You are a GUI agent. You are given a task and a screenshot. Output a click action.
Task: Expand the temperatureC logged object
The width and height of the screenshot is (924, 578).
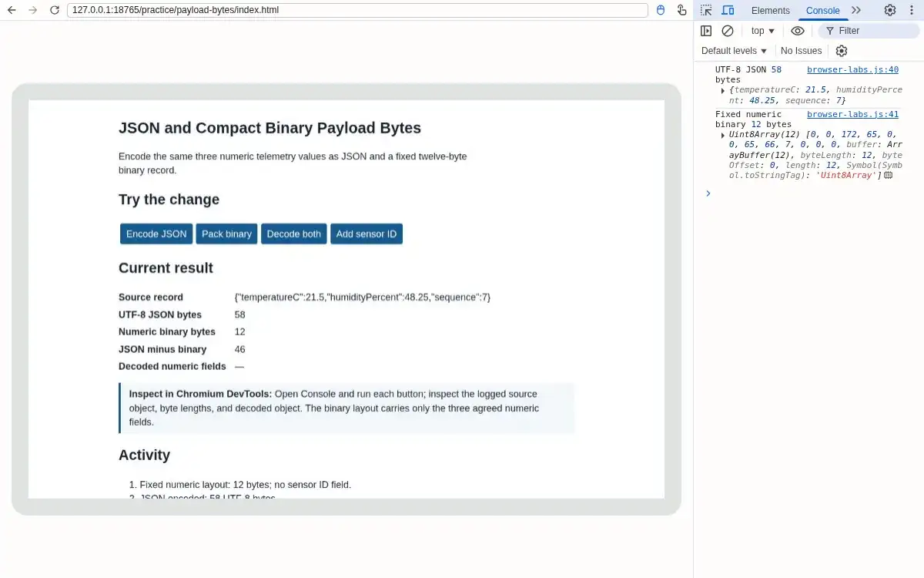[x=722, y=90]
